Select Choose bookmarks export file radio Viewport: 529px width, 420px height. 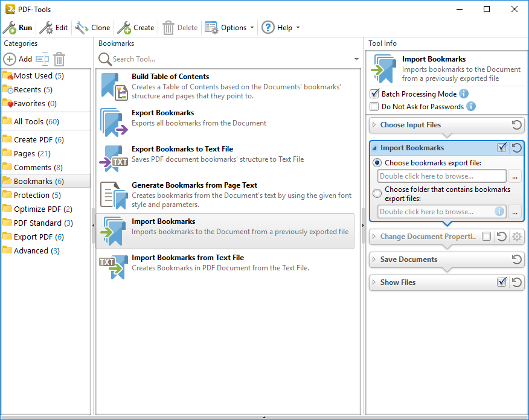tap(377, 163)
